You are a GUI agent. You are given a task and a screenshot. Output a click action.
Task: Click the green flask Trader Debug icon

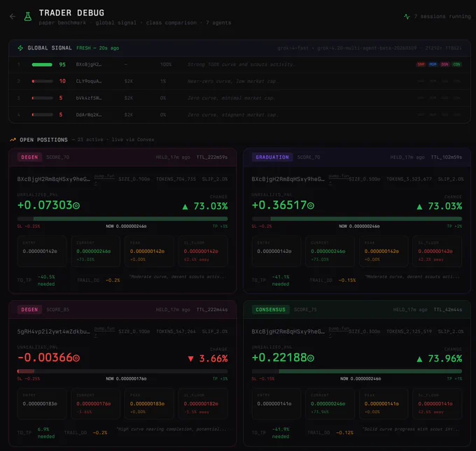point(28,16)
